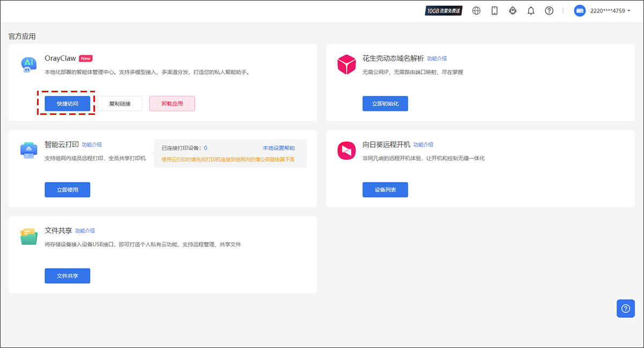Screen dimensions: 644x348
Task: Click 立即初始化 for 花生壳 domain service
Action: (x=385, y=104)
